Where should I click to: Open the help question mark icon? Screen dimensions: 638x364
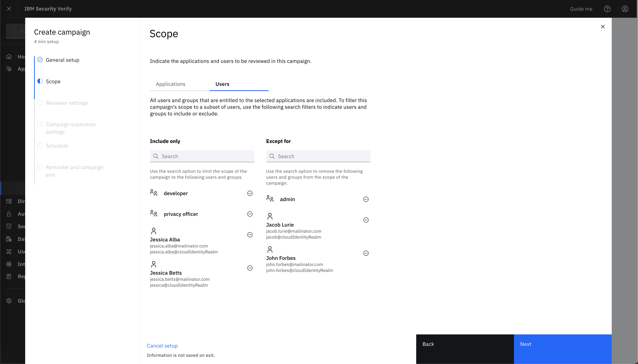point(607,9)
